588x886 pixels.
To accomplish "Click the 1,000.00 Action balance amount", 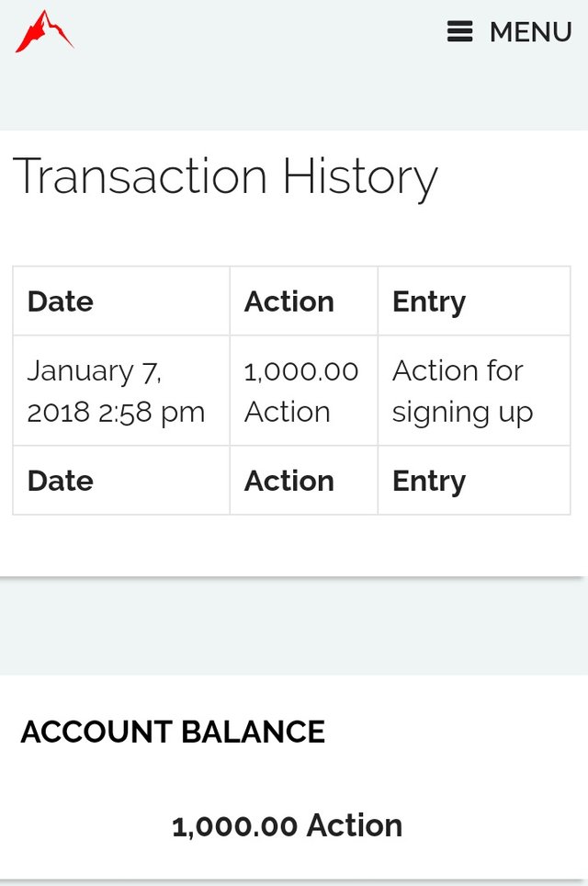I will tap(287, 825).
